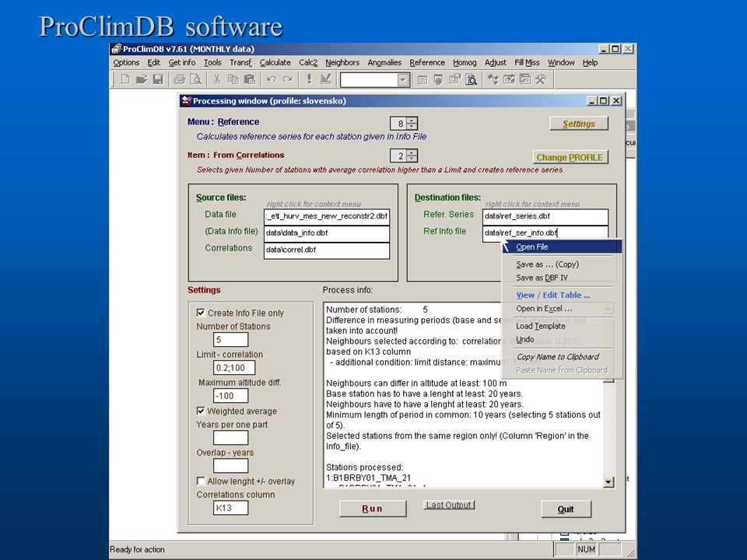Viewport: 747px width, 560px height.
Task: Decrease the Menu number spinner value
Action: click(412, 127)
